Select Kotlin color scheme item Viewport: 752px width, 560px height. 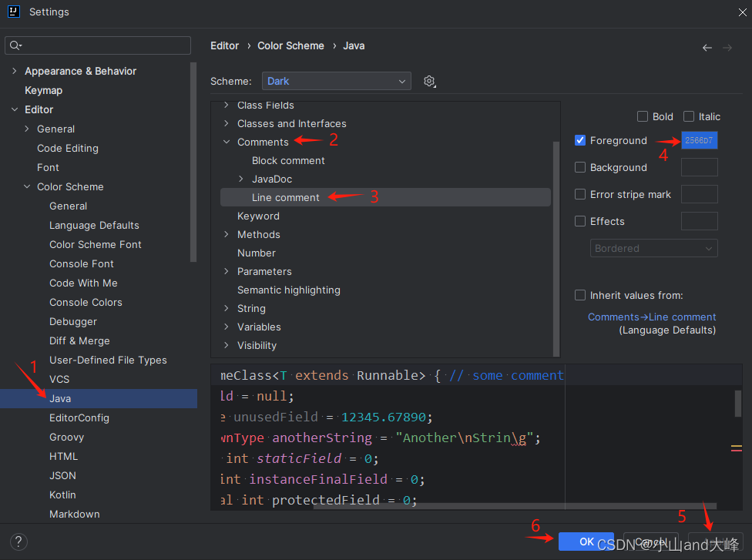(62, 495)
